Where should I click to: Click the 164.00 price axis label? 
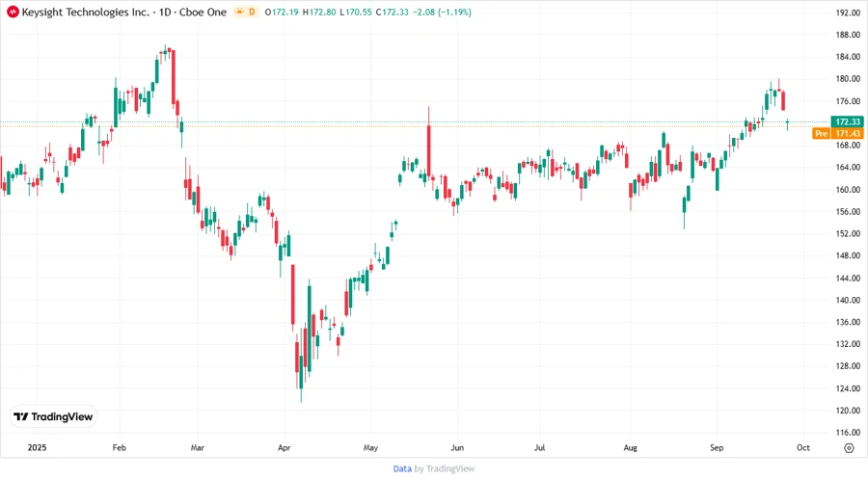coord(848,167)
